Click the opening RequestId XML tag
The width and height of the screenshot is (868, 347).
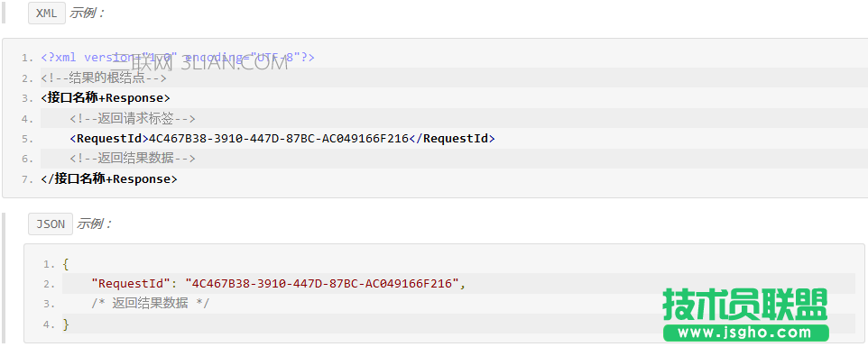[x=109, y=138]
